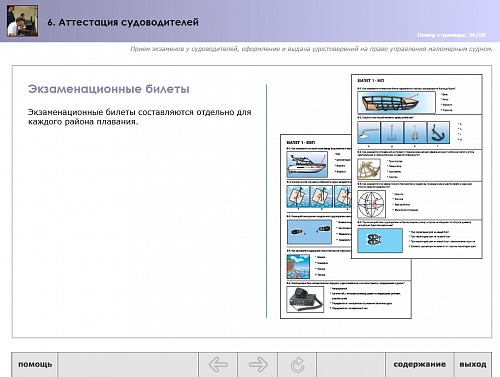500x377 pixels.
Task: Click the выход exit button
Action: point(473,364)
